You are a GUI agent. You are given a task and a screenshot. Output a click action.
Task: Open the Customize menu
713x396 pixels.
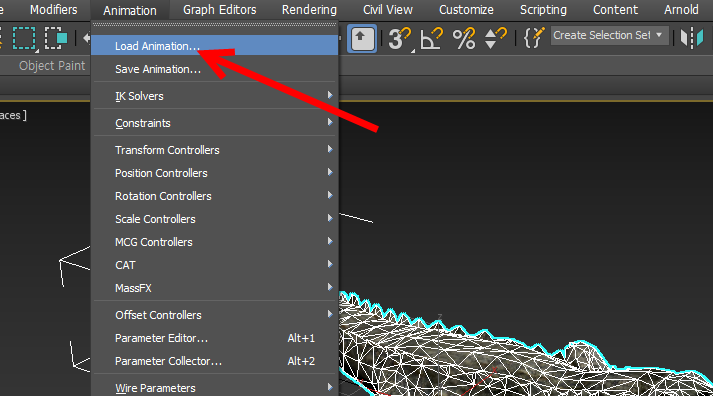[466, 10]
